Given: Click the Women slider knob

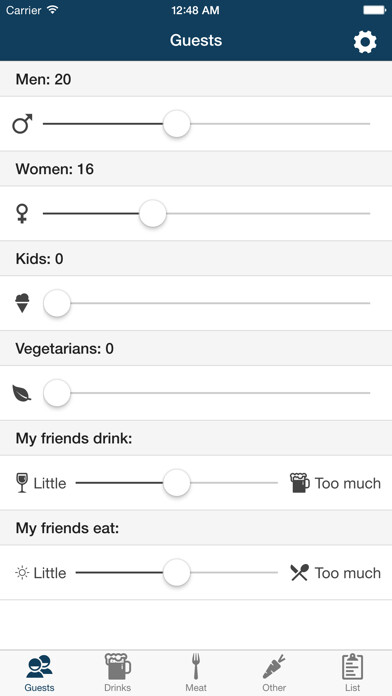Looking at the screenshot, I should coord(153,214).
